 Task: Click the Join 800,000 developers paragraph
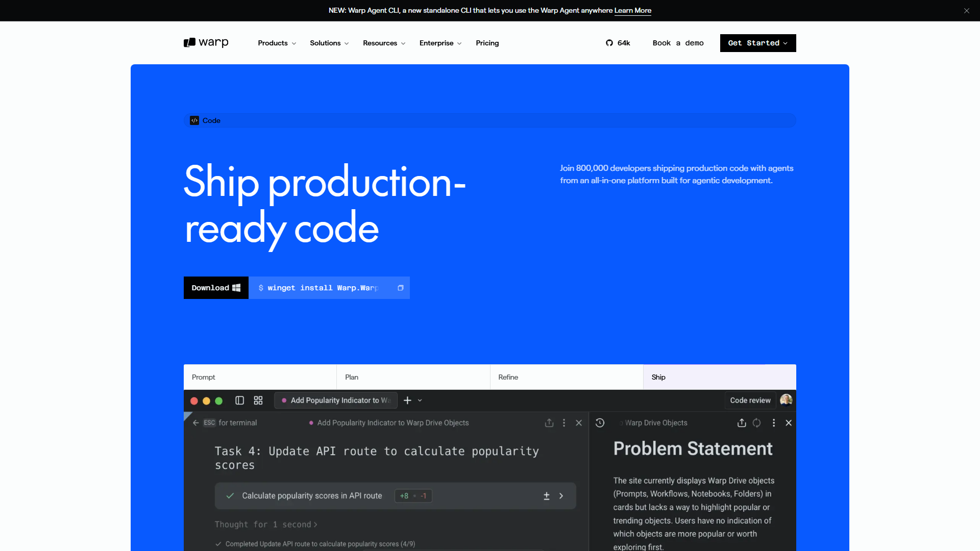click(x=677, y=174)
